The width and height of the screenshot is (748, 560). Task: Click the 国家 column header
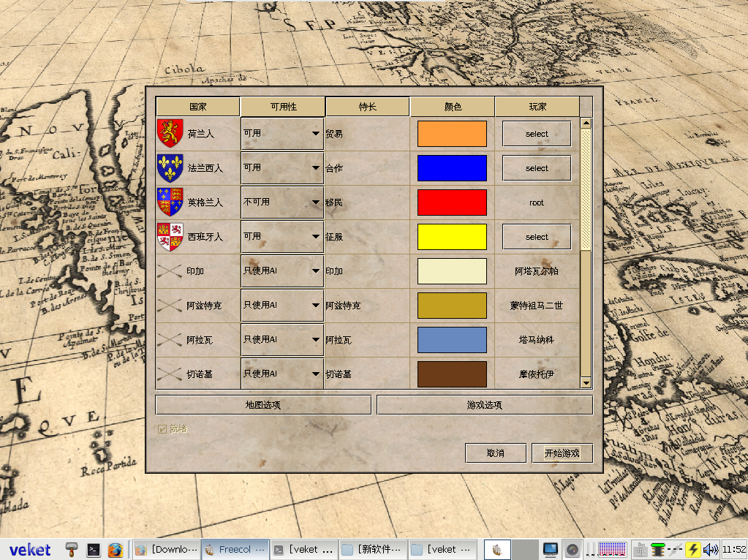pyautogui.click(x=198, y=107)
